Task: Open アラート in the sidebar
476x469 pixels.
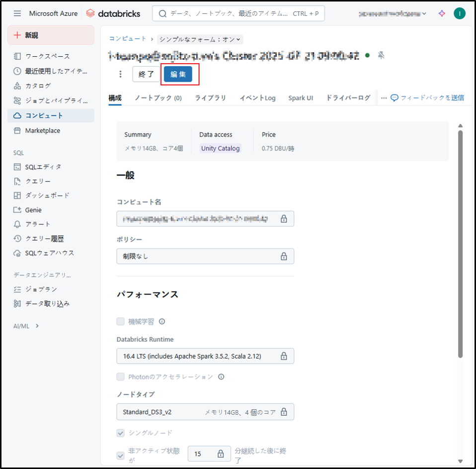Action: coord(51,224)
